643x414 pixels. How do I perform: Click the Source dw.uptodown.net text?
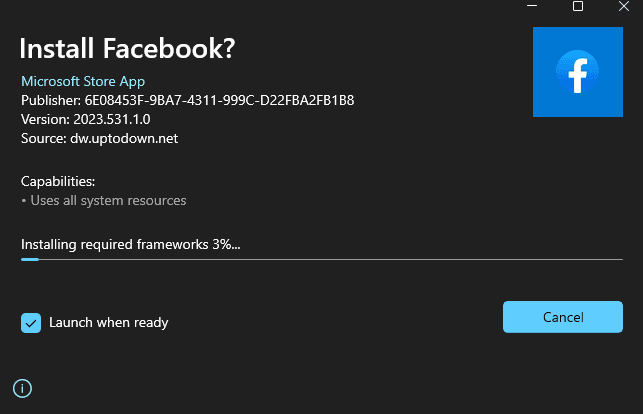pyautogui.click(x=99, y=138)
